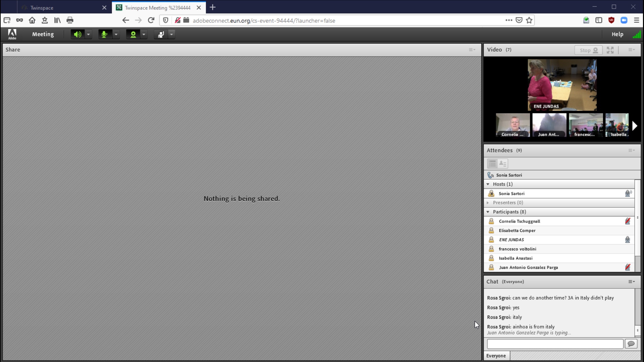Screen dimensions: 644x362
Task: Stop my webcam with Stop button
Action: pos(589,50)
